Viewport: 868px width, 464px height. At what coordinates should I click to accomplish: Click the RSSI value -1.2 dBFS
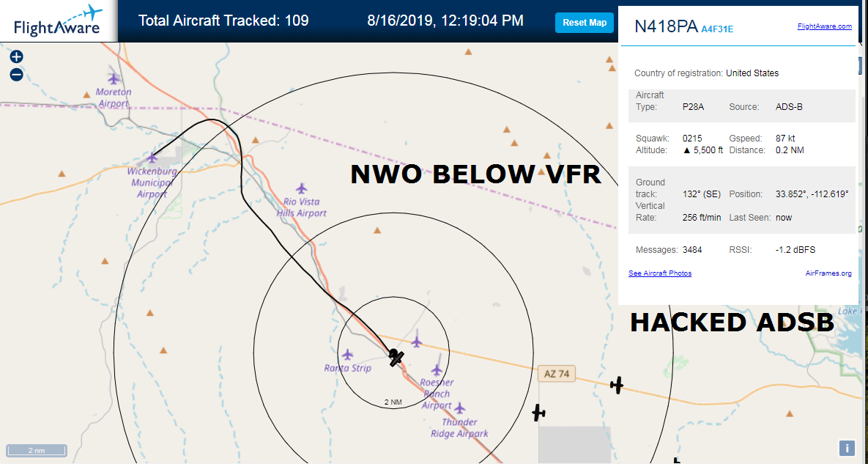(795, 250)
